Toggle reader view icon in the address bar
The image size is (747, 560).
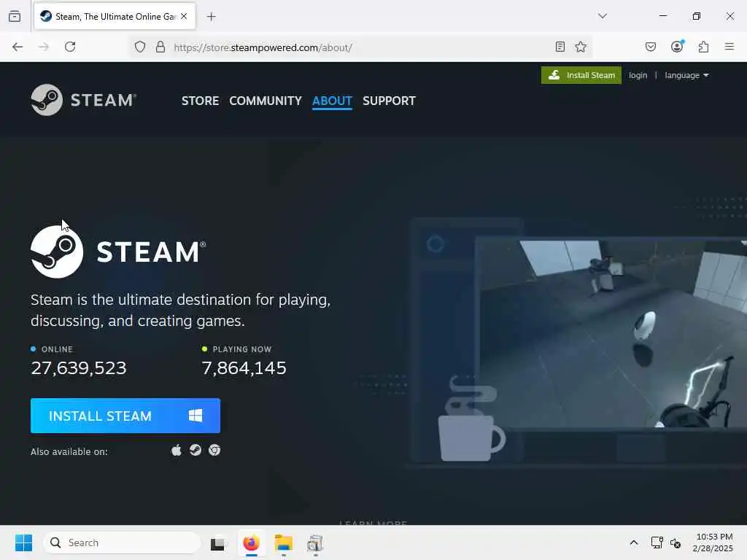pos(560,47)
